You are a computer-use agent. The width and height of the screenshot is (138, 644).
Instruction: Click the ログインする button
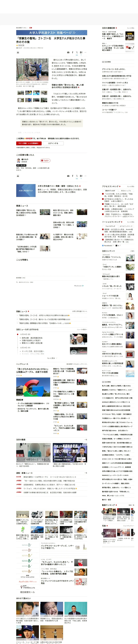pos(53,143)
